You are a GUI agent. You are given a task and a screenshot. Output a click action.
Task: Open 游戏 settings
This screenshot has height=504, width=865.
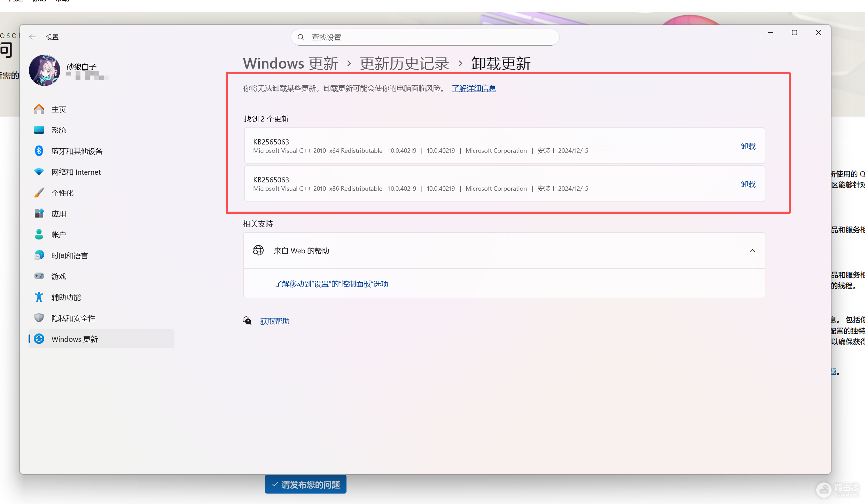click(x=101, y=276)
